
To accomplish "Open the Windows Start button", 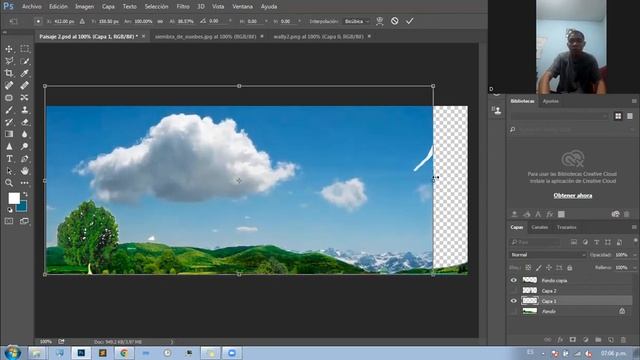I will 13,353.
